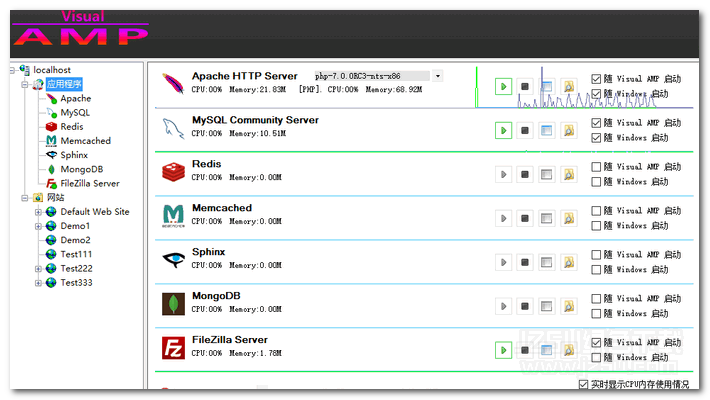
Task: Stop the Memcached service
Action: (x=525, y=218)
